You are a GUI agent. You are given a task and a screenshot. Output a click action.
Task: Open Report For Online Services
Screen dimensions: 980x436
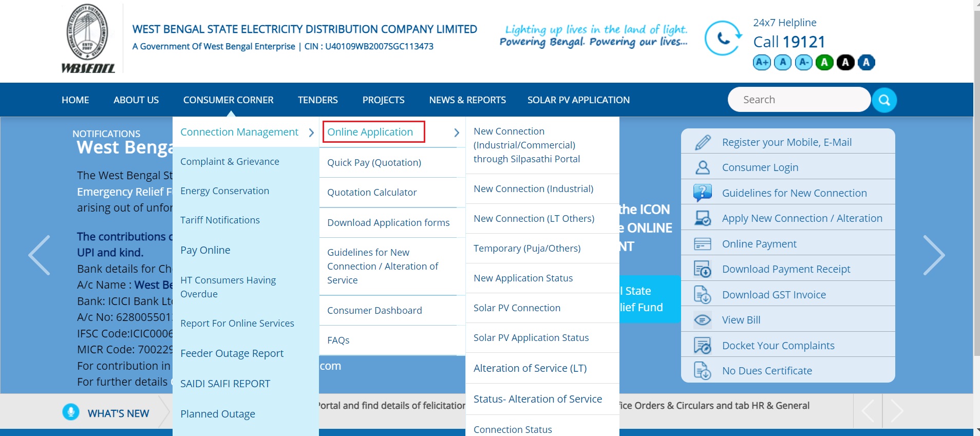[237, 323]
